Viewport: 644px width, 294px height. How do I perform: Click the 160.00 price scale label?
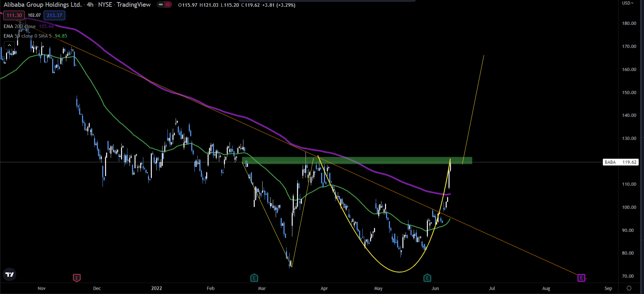(629, 70)
